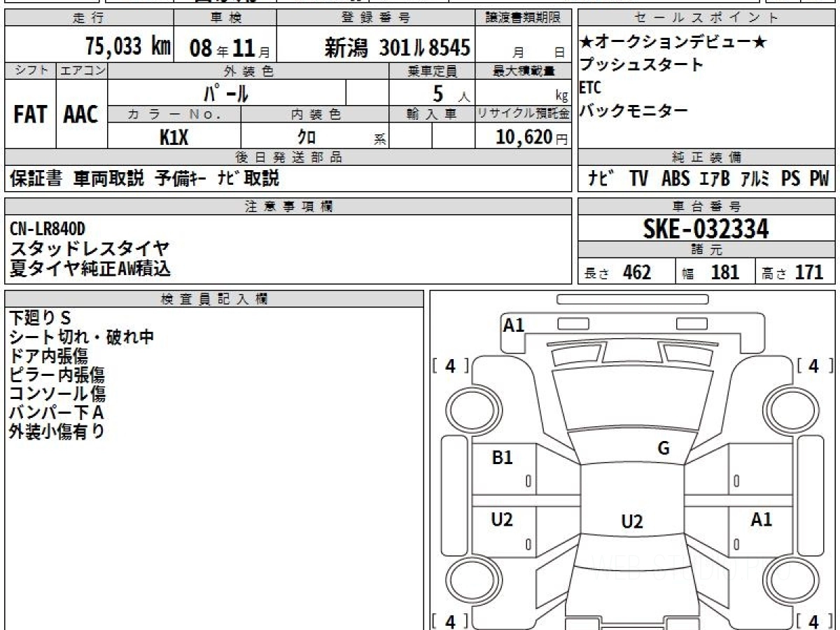This screenshot has height=630, width=840.
Task: Select the 最大積載量 header cell
Action: (x=524, y=71)
